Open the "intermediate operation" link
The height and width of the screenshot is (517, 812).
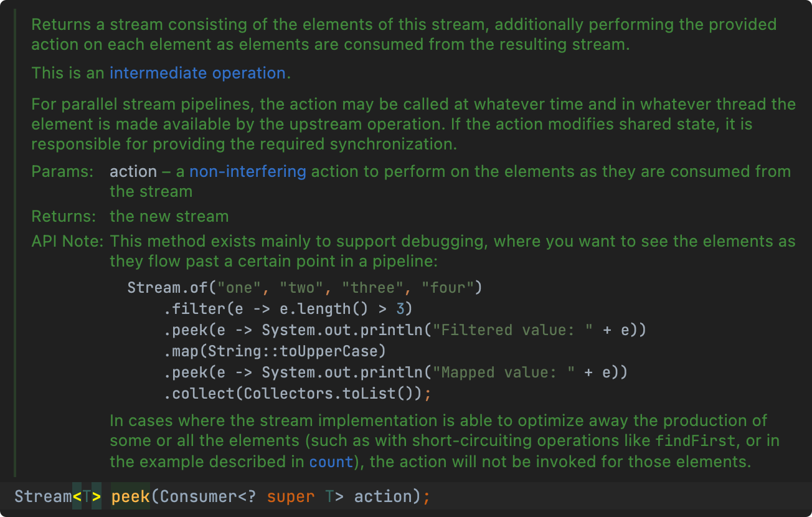coord(197,73)
